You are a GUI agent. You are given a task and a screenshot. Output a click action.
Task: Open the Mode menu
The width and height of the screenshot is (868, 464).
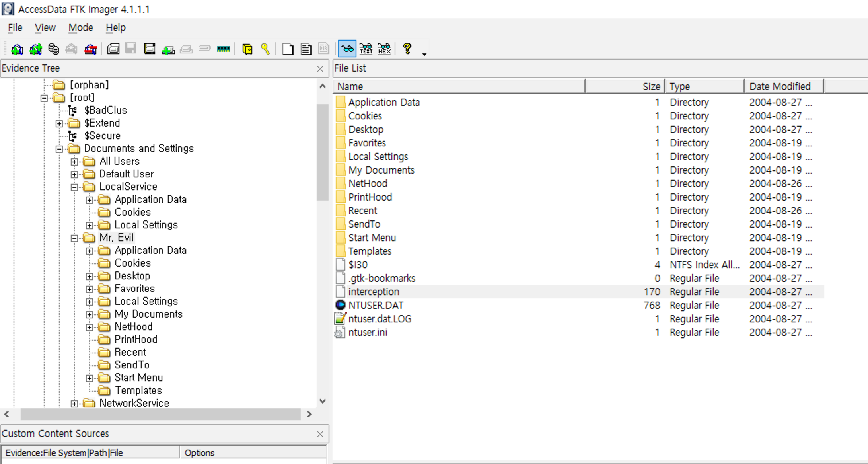[x=80, y=28]
